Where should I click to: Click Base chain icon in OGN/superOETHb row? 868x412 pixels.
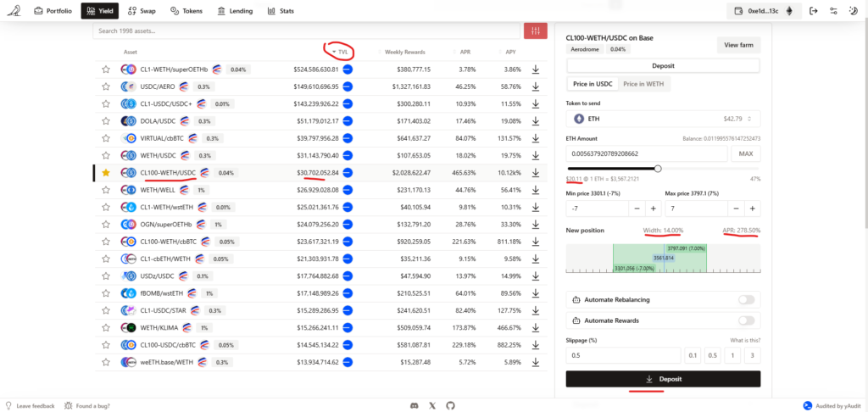348,225
